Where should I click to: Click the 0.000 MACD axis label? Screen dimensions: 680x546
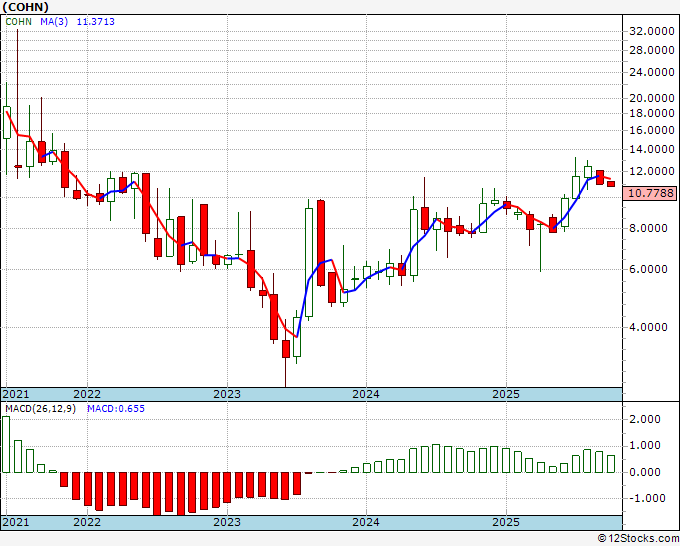tap(644, 472)
